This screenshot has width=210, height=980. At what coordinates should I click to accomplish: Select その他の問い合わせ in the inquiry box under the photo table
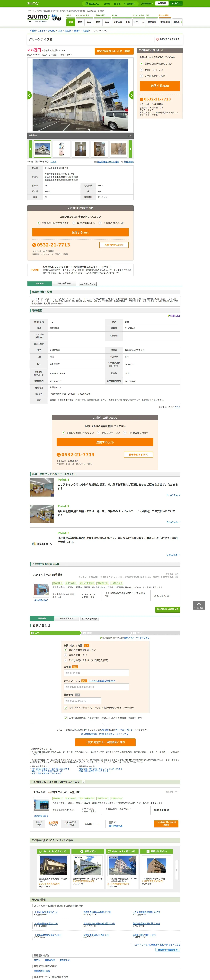100,223
